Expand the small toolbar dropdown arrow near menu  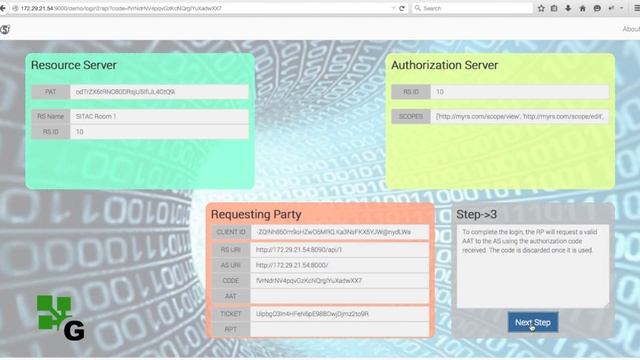point(622,8)
